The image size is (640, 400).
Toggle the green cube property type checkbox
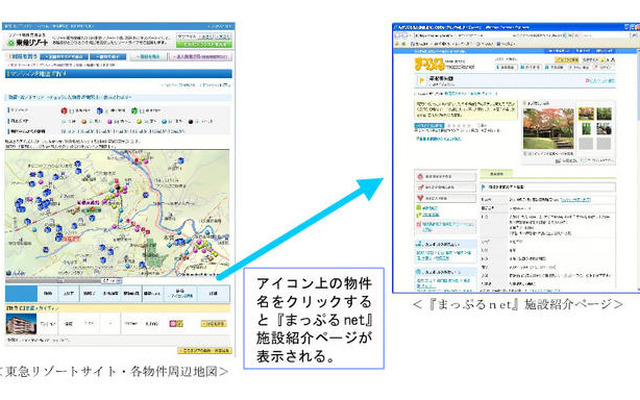(x=142, y=111)
